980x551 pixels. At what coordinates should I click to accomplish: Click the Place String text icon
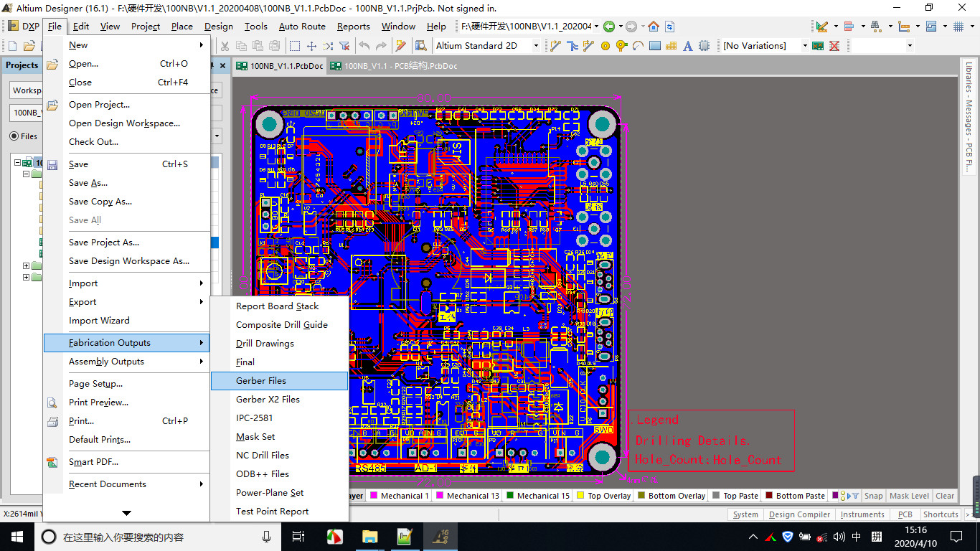coord(687,46)
